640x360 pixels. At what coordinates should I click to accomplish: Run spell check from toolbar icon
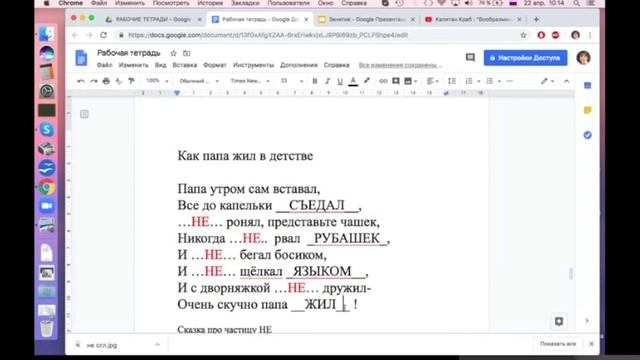coord(119,81)
